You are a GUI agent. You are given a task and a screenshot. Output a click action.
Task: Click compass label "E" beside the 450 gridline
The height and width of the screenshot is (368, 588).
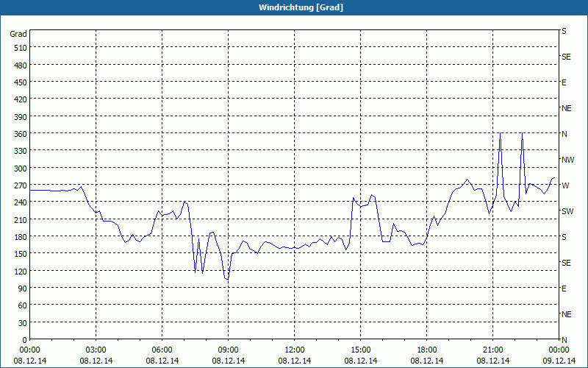click(x=564, y=82)
